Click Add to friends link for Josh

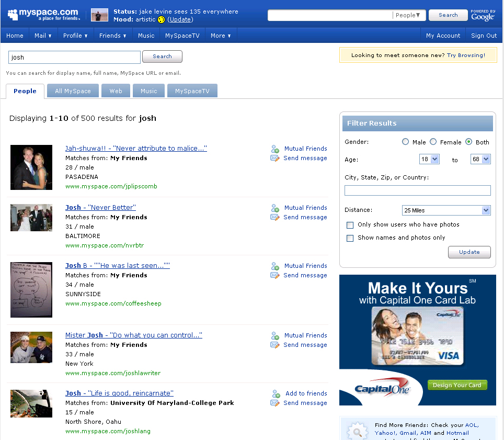click(x=306, y=393)
